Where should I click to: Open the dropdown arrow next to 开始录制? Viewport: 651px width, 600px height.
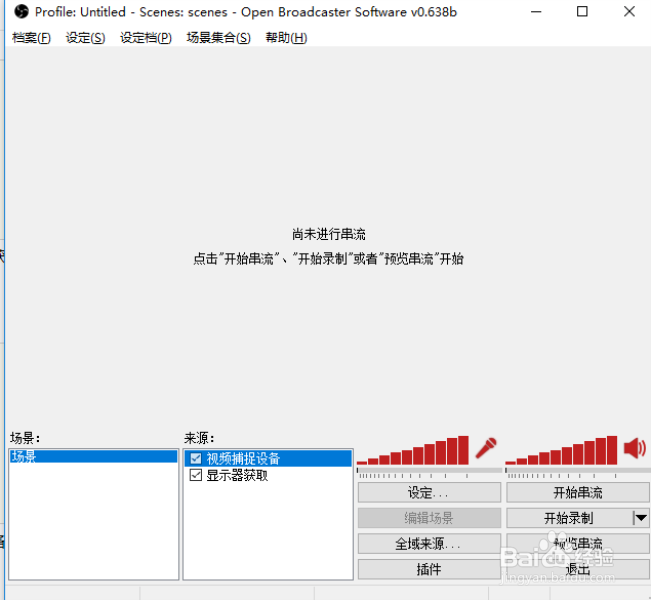coord(641,518)
